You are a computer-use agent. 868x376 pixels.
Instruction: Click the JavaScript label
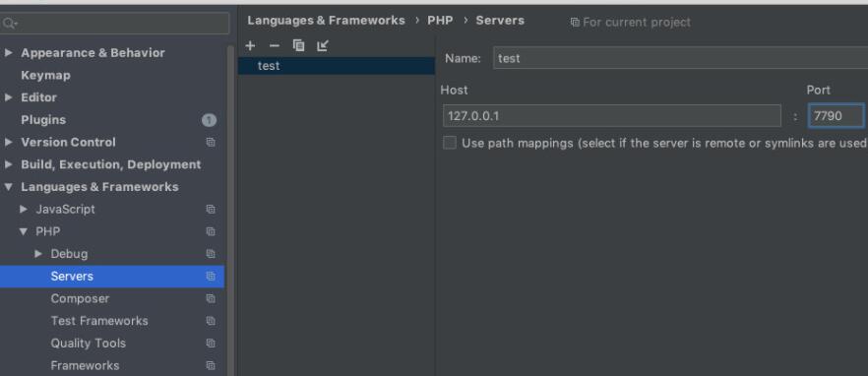click(x=65, y=210)
